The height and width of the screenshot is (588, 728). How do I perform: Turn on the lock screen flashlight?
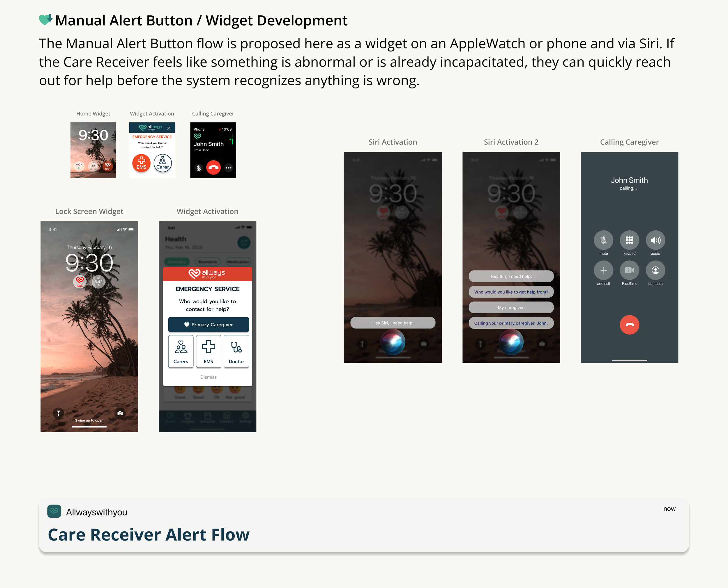(58, 413)
